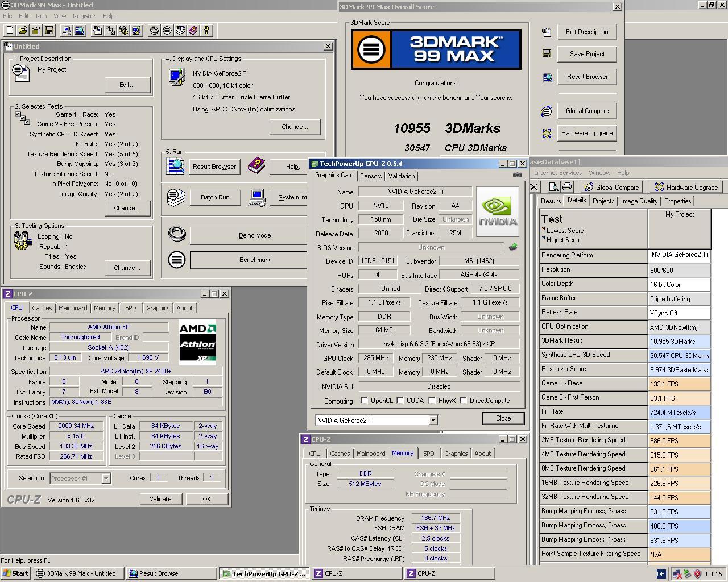Click the Save floppy disk toolbar icon
728x582 pixels.
point(49,30)
